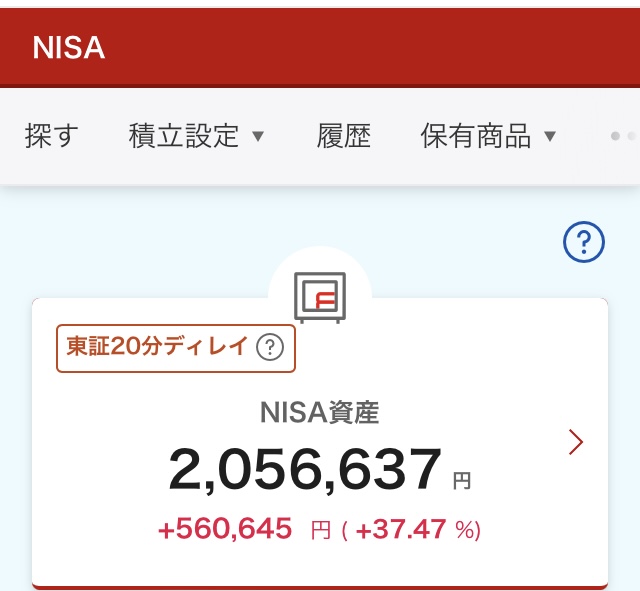Tap the red NISA header bar
Image resolution: width=640 pixels, height=591 pixels.
320,47
